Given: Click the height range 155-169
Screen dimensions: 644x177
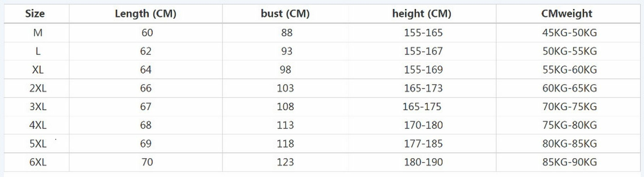Looking at the screenshot, I should (x=423, y=70).
